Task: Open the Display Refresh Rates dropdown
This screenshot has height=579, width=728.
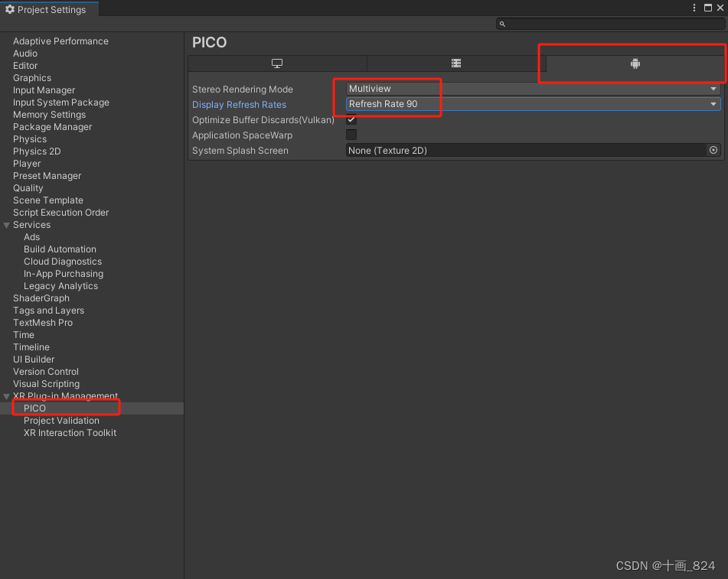Action: tap(533, 104)
